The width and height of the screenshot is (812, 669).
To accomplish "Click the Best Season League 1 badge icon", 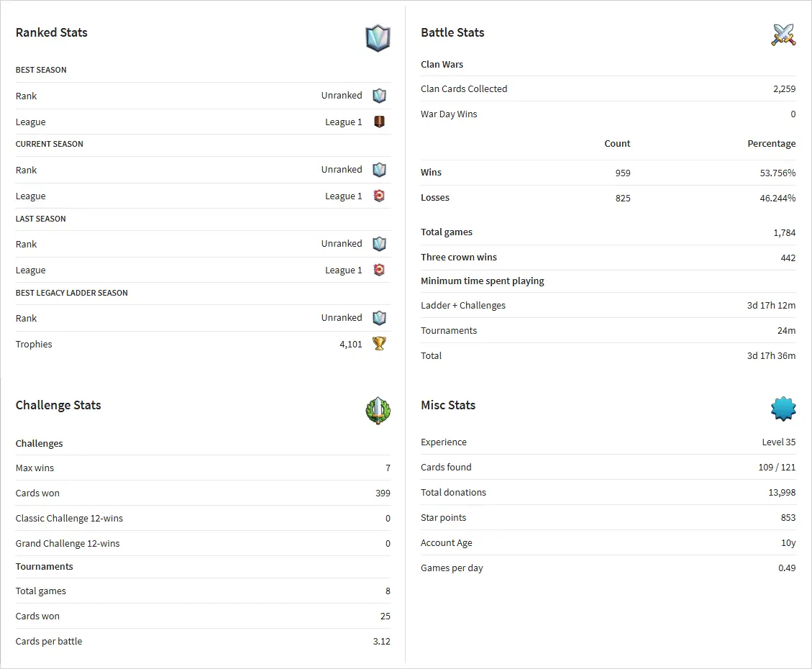I will coord(379,122).
